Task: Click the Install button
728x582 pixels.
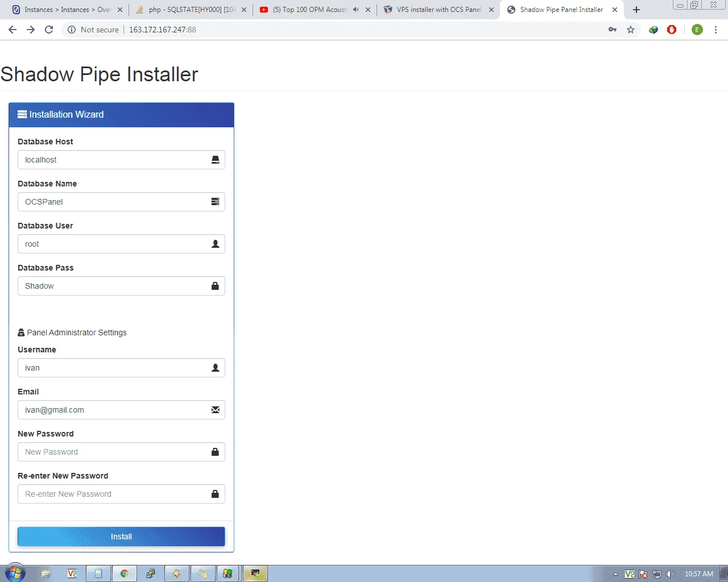Action: [x=121, y=537]
